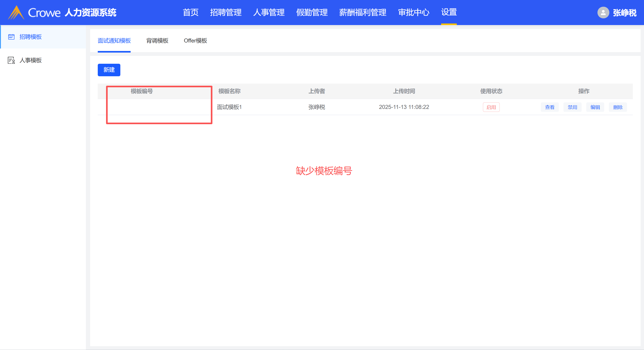Open the 首页 navigation menu
The height and width of the screenshot is (350, 644).
(191, 13)
